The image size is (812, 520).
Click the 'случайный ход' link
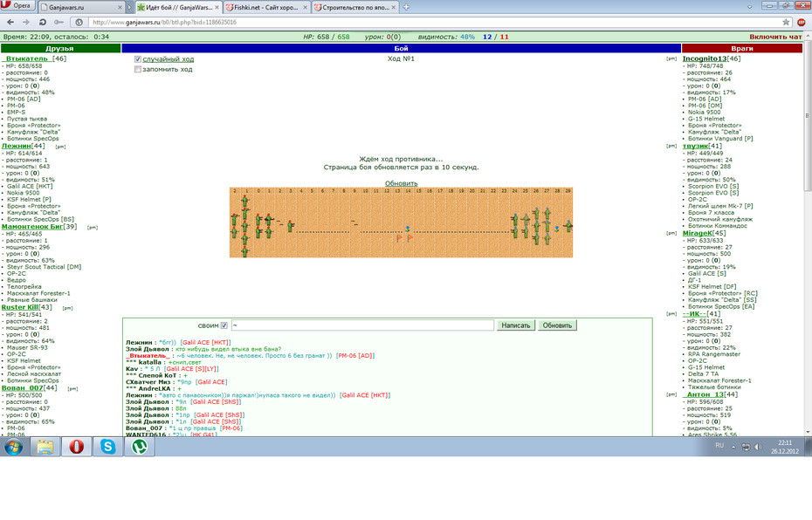pos(169,59)
